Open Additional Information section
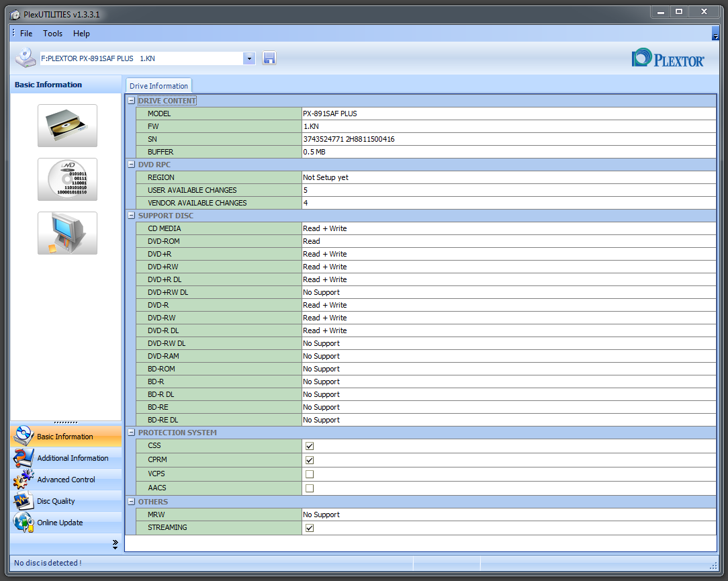Image resolution: width=728 pixels, height=581 pixels. pos(66,458)
